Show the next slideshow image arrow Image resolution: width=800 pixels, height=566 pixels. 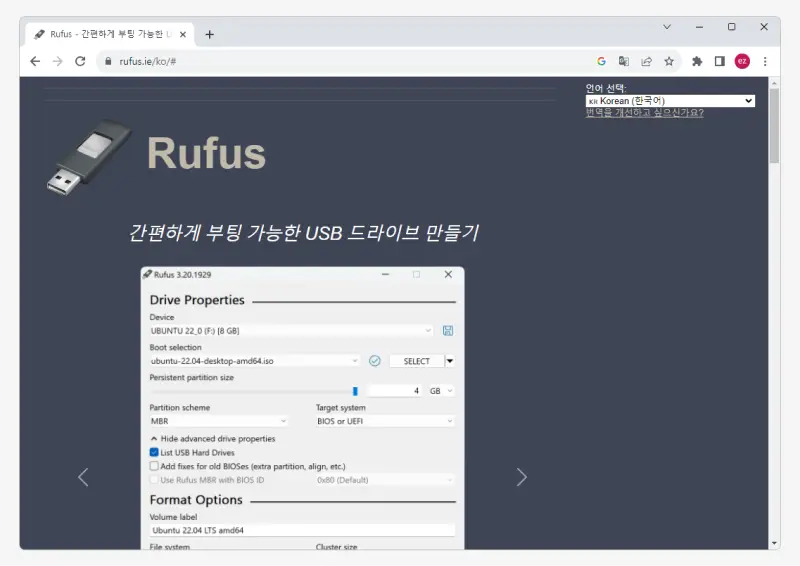pyautogui.click(x=521, y=477)
